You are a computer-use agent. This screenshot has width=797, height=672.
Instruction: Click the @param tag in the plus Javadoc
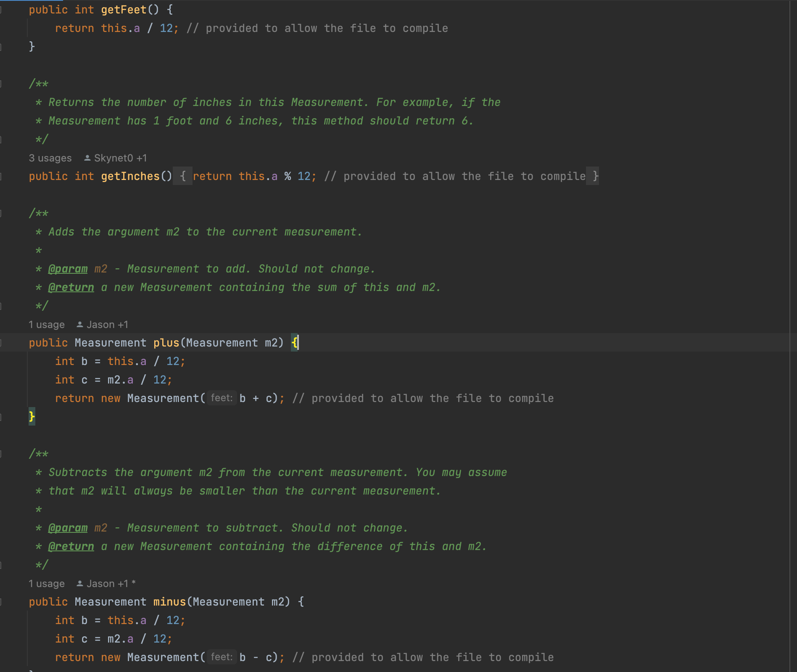point(68,269)
